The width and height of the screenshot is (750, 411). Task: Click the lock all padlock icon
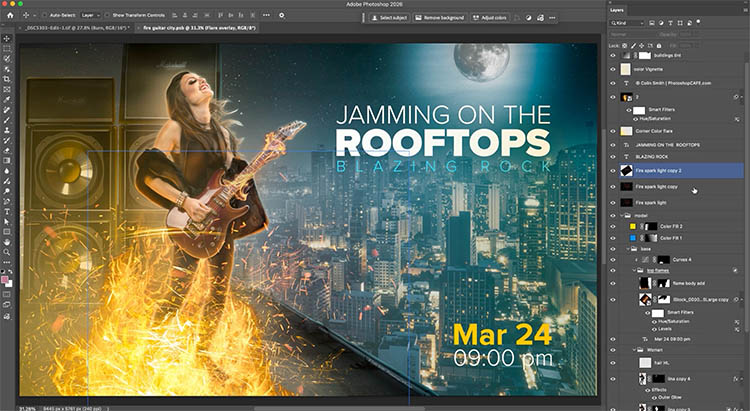pyautogui.click(x=659, y=45)
